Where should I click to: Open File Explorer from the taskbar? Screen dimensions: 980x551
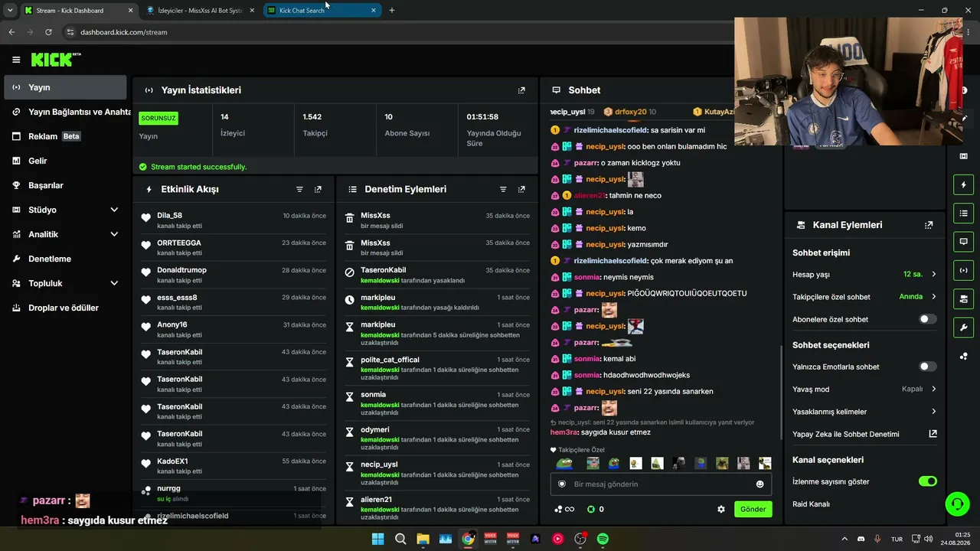(x=423, y=539)
